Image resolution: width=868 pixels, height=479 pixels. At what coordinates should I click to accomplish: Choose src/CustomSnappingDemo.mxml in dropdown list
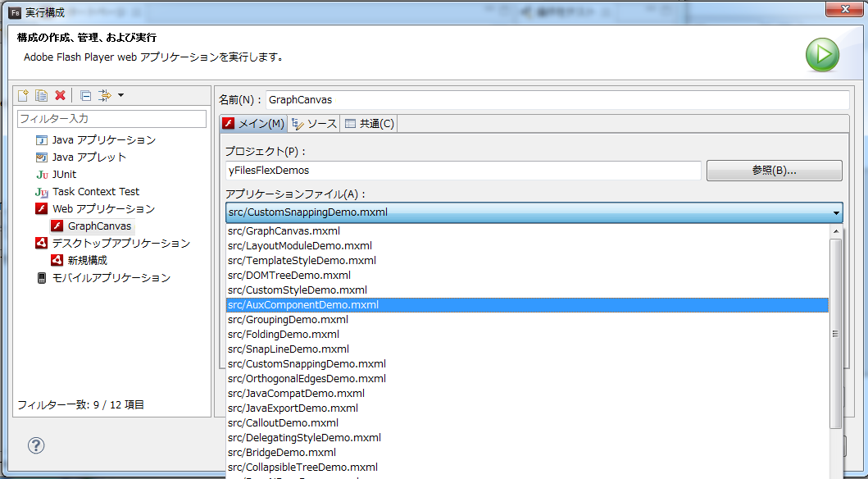[527, 364]
